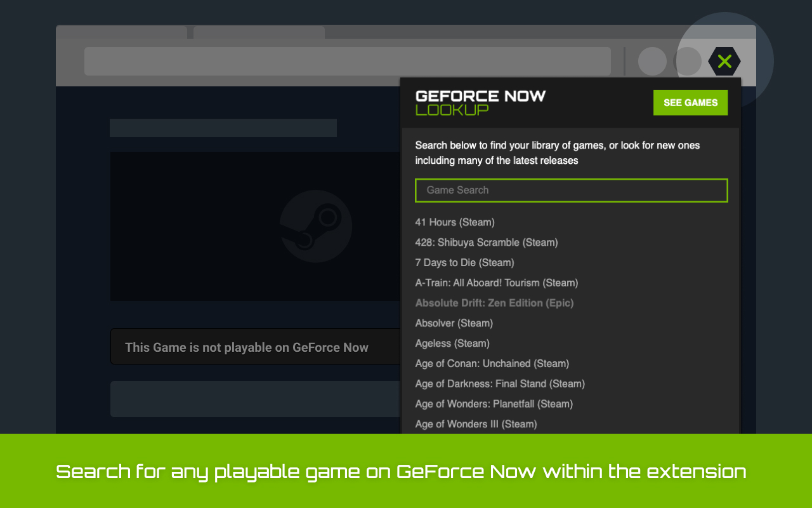This screenshot has width=812, height=508.
Task: Click the Age of Conan: Unchained result
Action: [492, 363]
